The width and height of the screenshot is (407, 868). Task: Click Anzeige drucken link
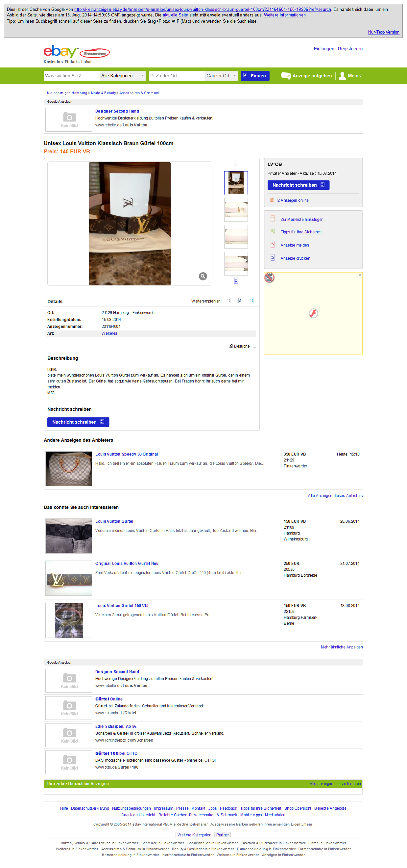pyautogui.click(x=295, y=258)
